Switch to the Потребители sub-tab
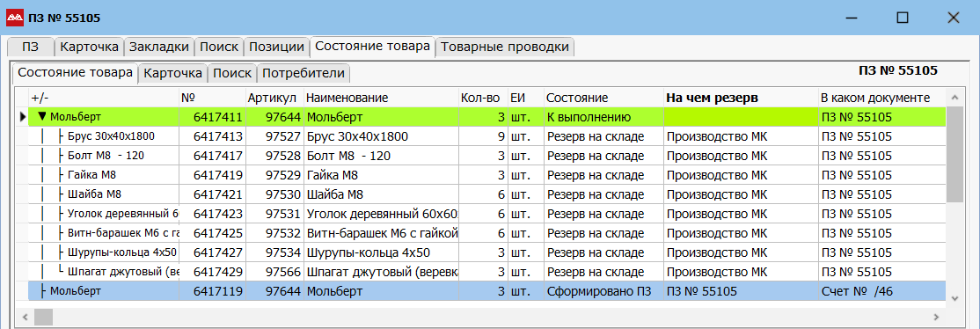 [304, 73]
